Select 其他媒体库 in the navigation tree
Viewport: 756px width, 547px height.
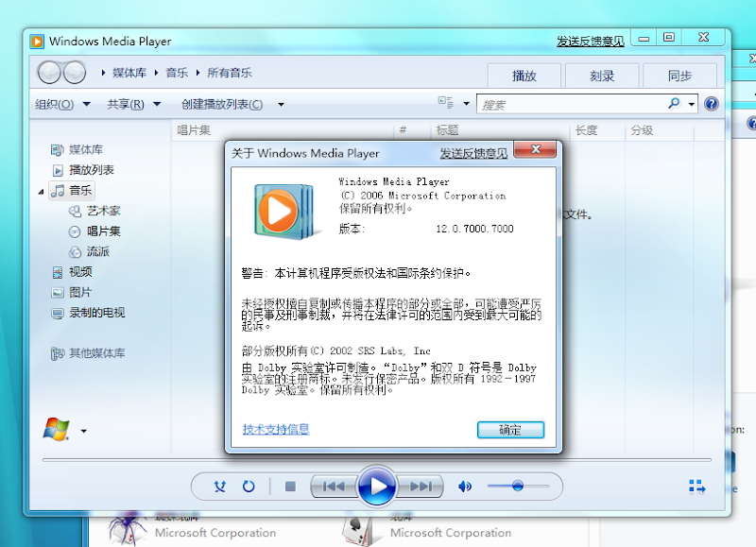coord(88,353)
